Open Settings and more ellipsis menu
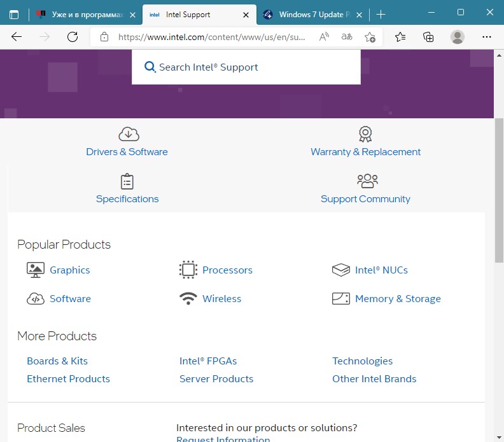 click(x=487, y=37)
